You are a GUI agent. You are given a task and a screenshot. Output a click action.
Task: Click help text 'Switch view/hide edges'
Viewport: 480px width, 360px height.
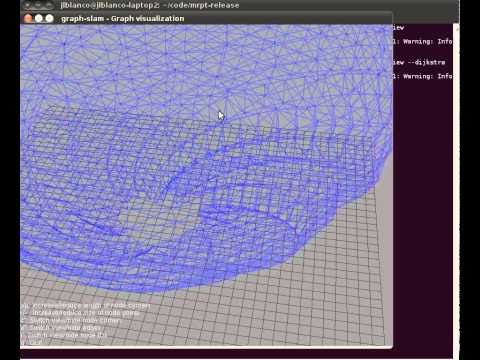click(65, 328)
